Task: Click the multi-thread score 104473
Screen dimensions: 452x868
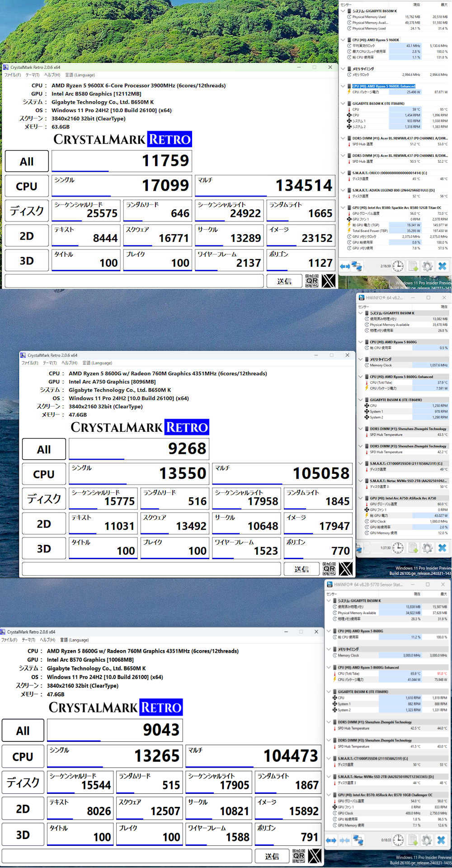Action: click(291, 756)
